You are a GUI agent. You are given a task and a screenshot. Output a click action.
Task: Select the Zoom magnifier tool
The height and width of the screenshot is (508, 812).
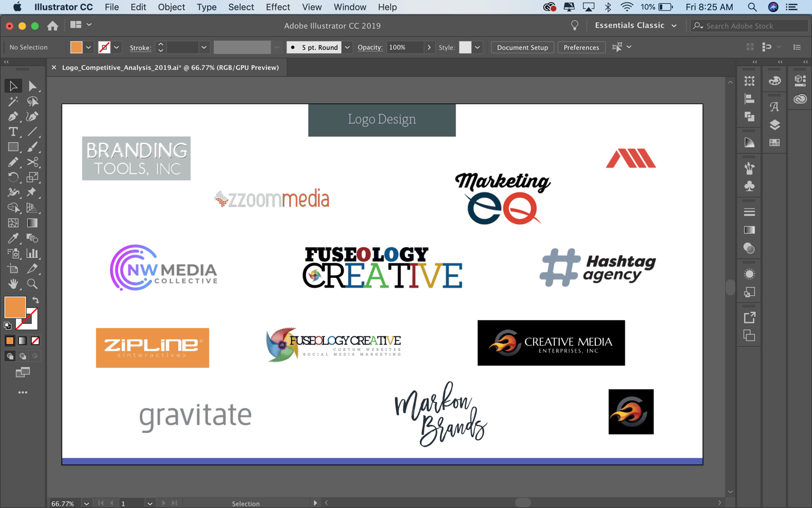(33, 284)
